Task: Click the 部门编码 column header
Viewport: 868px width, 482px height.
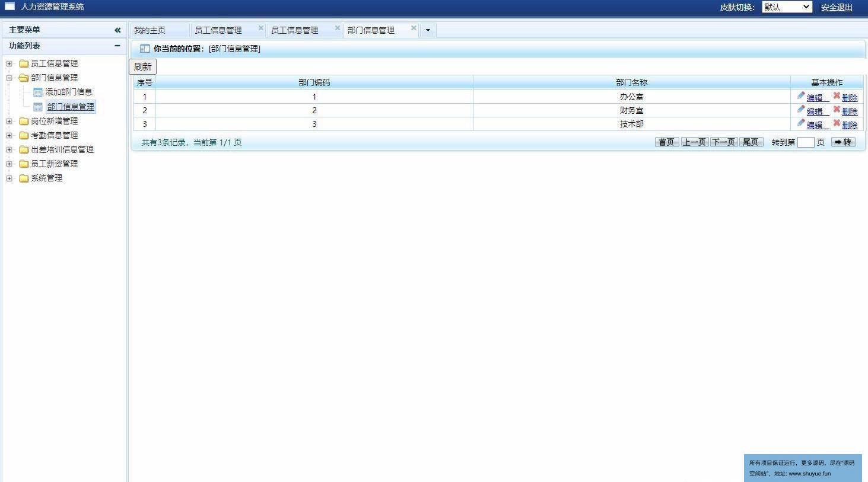Action: 314,82
